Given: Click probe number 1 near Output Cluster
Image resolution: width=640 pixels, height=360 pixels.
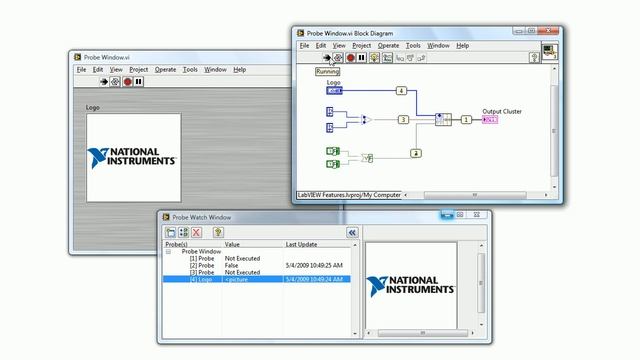Looking at the screenshot, I should (466, 119).
